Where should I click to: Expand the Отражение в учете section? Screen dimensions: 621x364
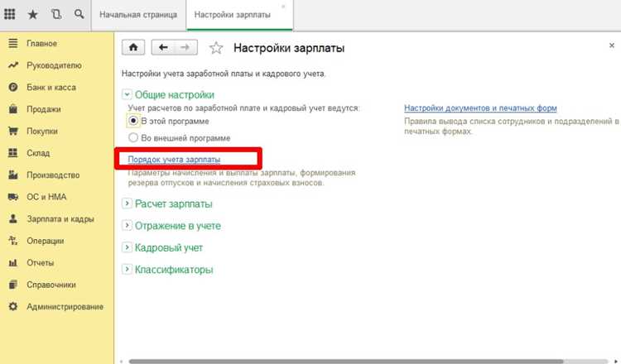coord(127,226)
